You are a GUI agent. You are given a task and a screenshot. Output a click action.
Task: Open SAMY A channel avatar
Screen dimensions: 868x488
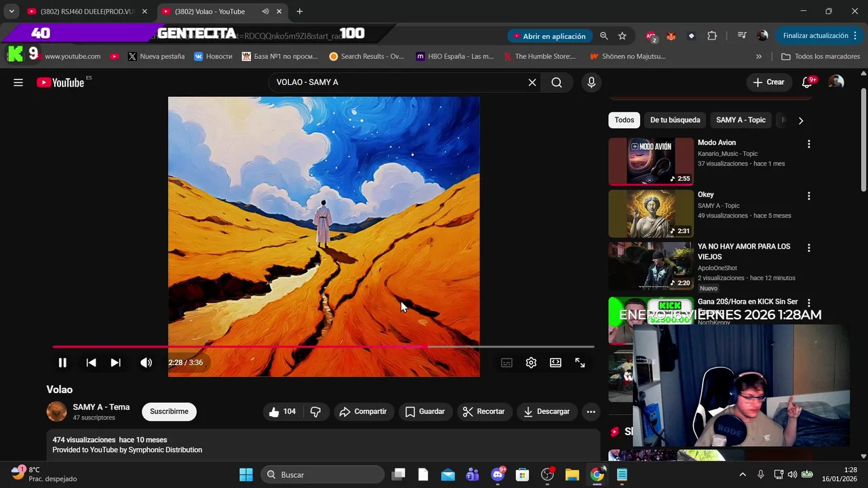point(57,411)
